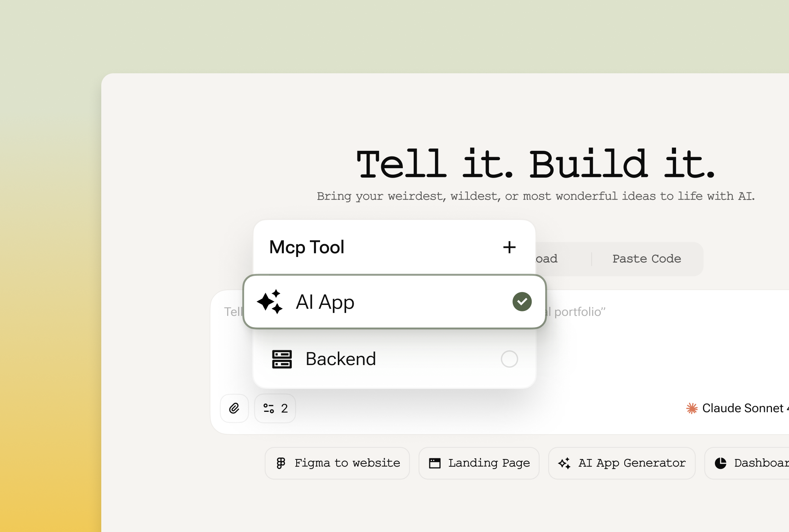The width and height of the screenshot is (789, 532).
Task: Click the Figma logo icon
Action: point(281,463)
